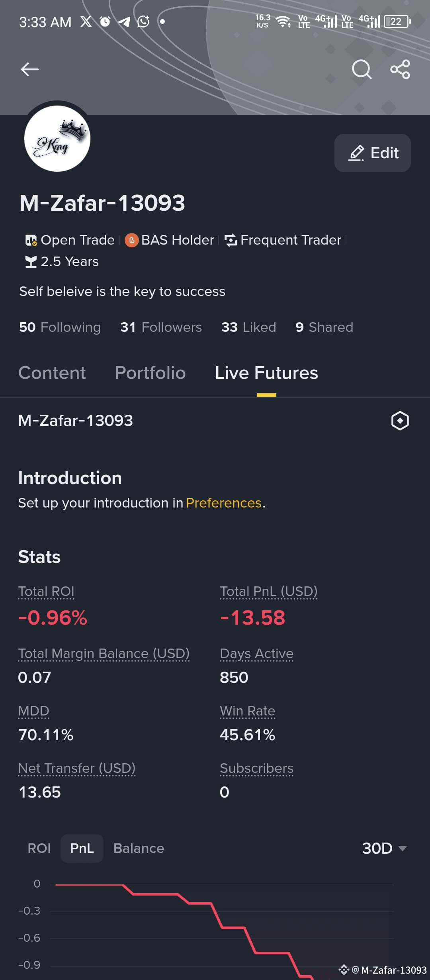Tap the Open Trade badge icon
This screenshot has width=430, height=980.
point(31,240)
